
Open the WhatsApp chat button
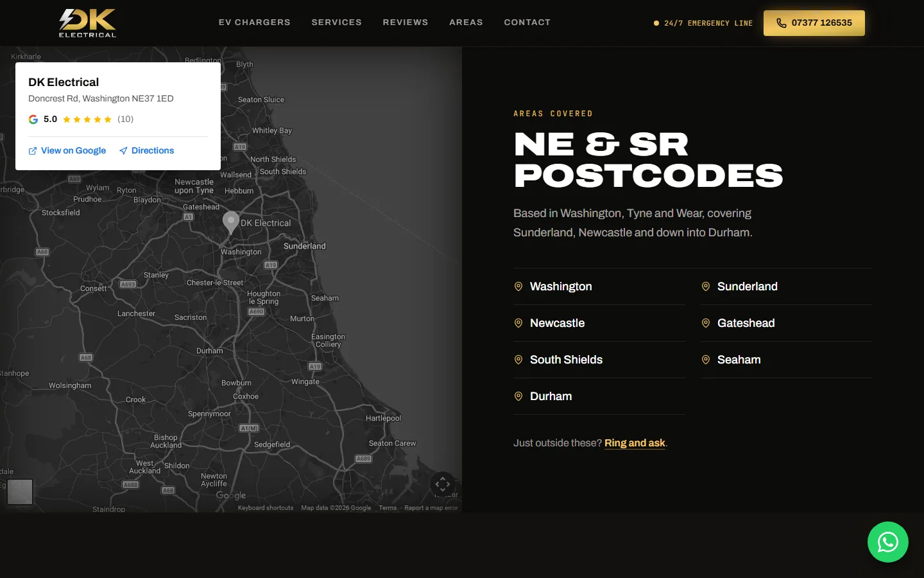887,542
